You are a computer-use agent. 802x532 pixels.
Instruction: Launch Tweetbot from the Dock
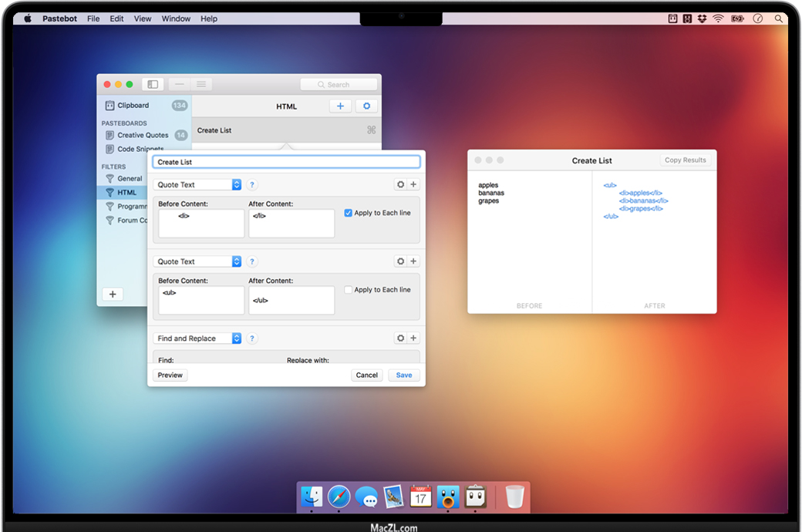(448, 497)
